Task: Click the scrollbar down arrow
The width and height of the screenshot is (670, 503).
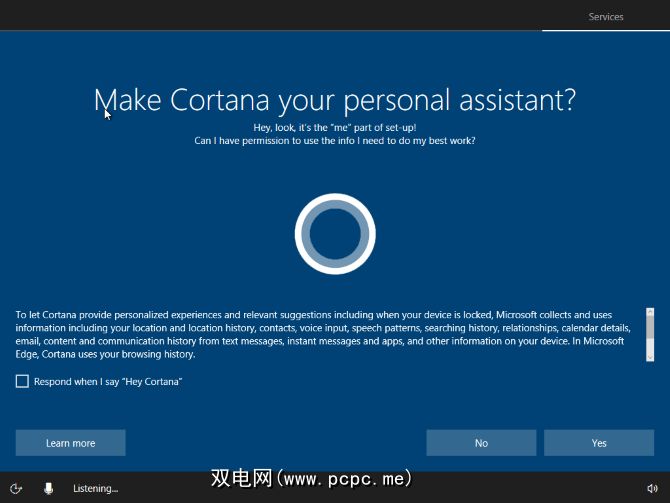Action: coord(650,357)
